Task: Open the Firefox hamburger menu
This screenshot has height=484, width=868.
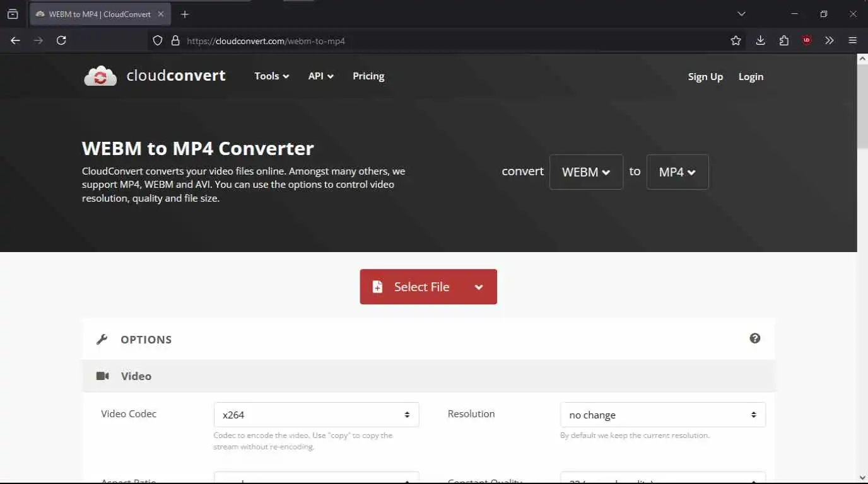Action: (852, 40)
